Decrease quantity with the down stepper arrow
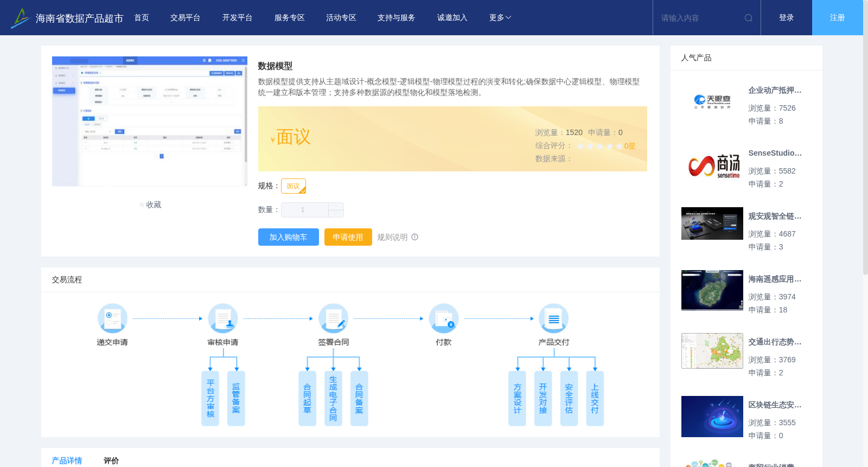Image resolution: width=868 pixels, height=467 pixels. coord(336,214)
